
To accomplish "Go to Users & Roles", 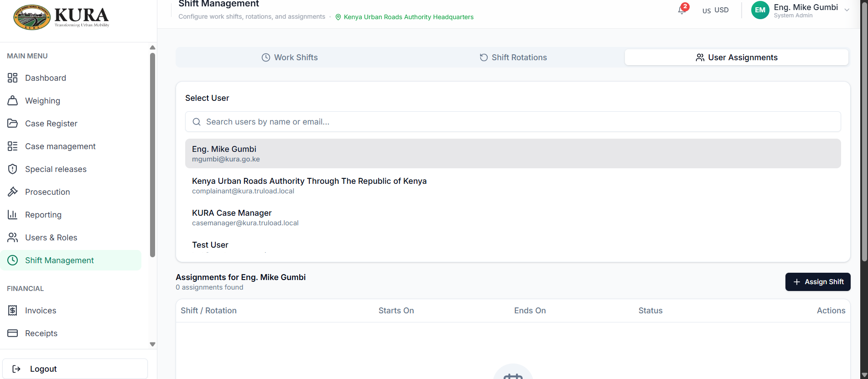I will [71, 238].
